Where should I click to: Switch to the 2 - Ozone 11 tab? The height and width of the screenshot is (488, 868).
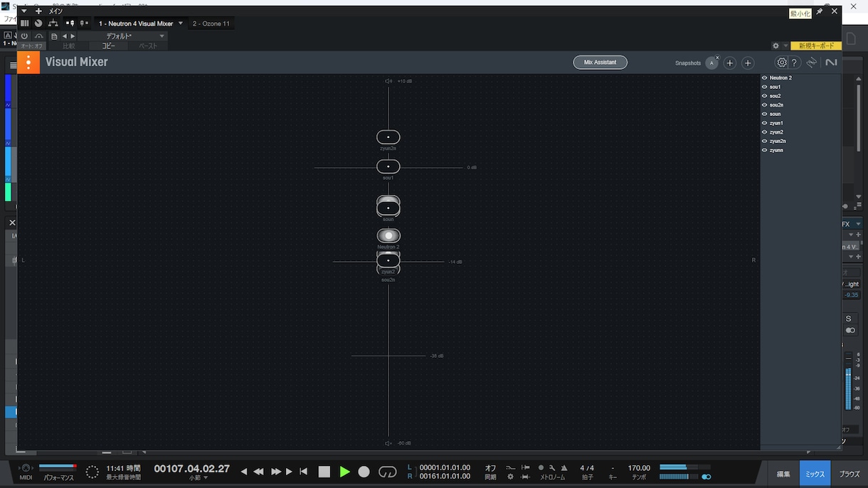[211, 23]
